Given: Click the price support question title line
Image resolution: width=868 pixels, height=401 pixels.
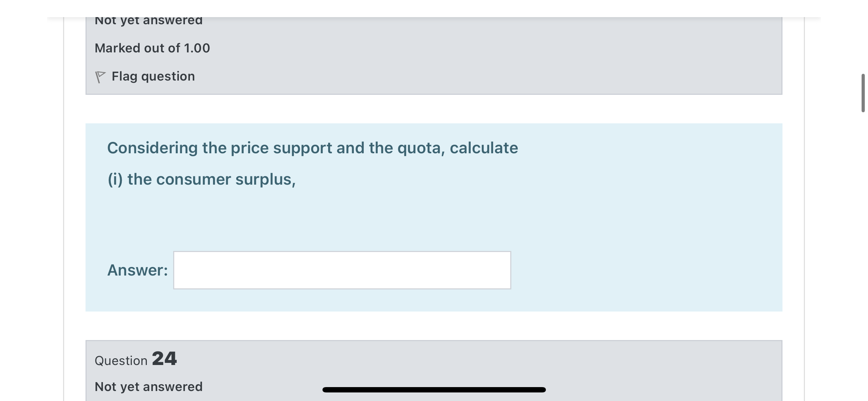Looking at the screenshot, I should [x=313, y=147].
